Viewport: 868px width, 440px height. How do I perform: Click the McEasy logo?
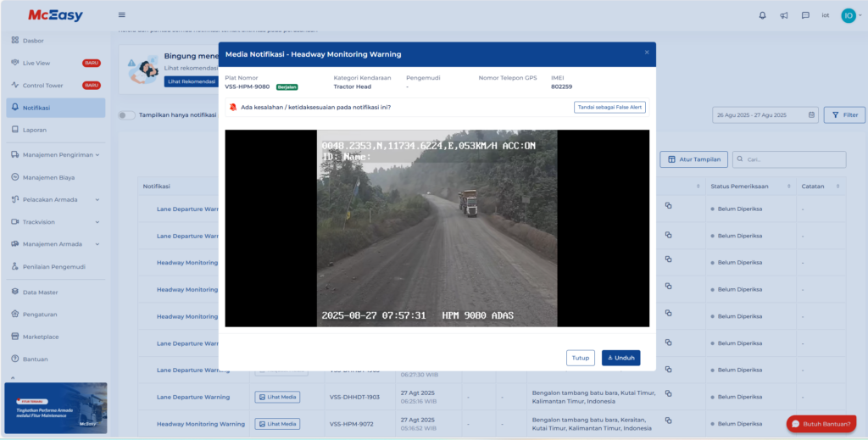pos(55,15)
